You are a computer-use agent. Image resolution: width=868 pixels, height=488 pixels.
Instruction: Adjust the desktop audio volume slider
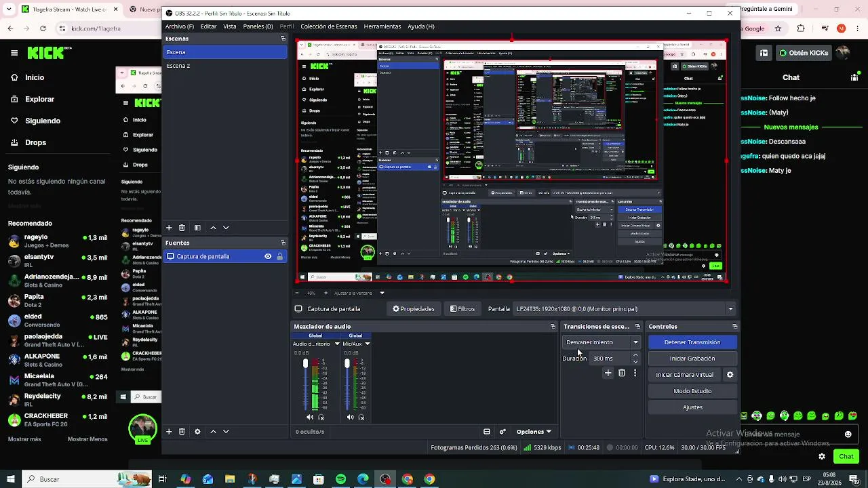coord(305,384)
